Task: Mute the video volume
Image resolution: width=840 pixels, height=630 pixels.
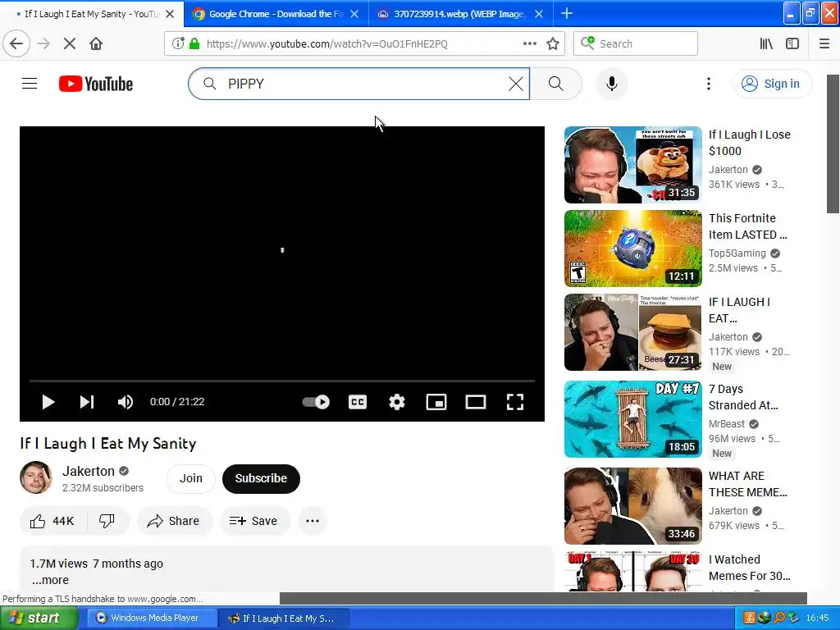Action: 126,402
